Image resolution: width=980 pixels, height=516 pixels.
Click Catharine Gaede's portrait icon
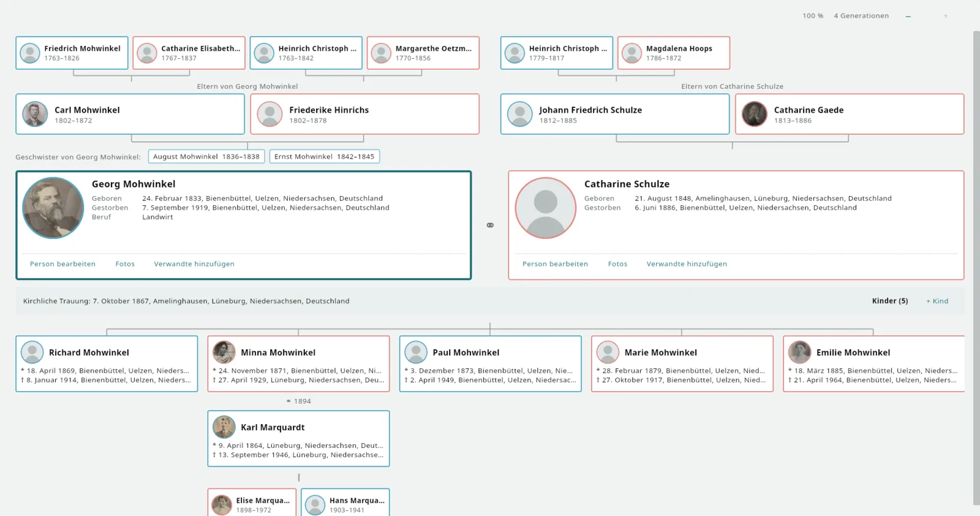755,114
